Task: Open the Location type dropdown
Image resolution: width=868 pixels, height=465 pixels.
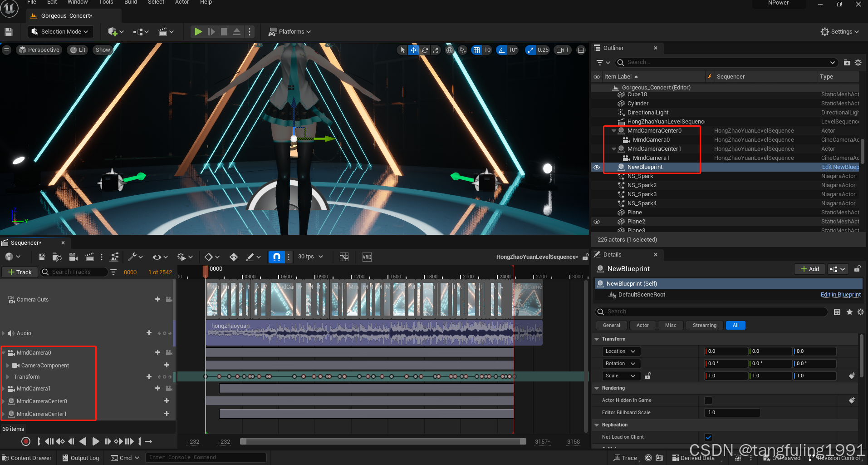Action: click(621, 351)
